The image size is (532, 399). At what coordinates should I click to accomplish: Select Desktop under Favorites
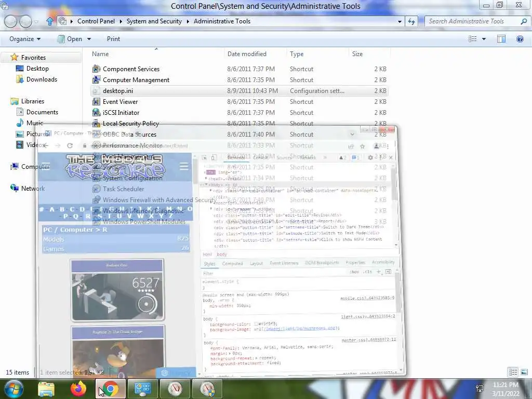37,69
